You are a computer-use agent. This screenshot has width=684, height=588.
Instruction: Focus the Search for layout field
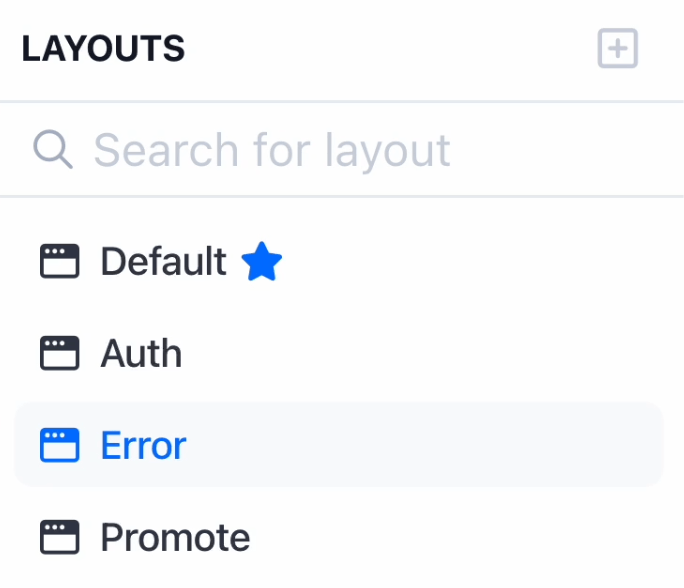click(x=271, y=150)
